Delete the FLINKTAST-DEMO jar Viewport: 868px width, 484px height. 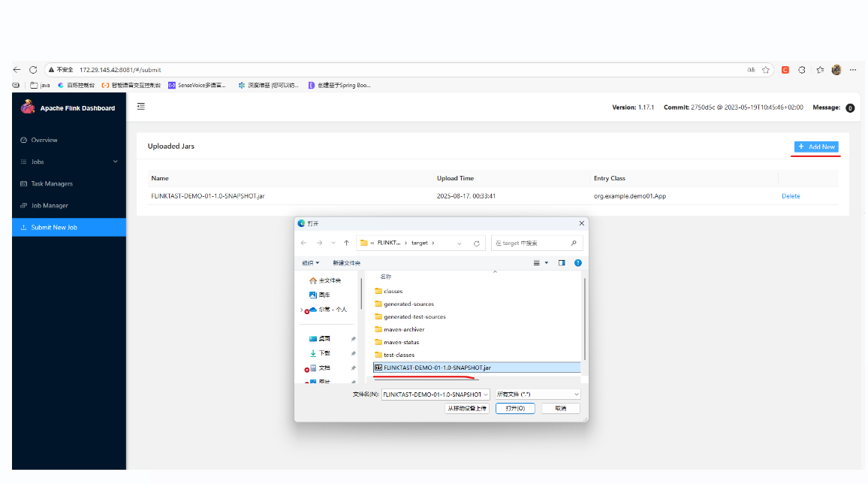pyautogui.click(x=791, y=196)
